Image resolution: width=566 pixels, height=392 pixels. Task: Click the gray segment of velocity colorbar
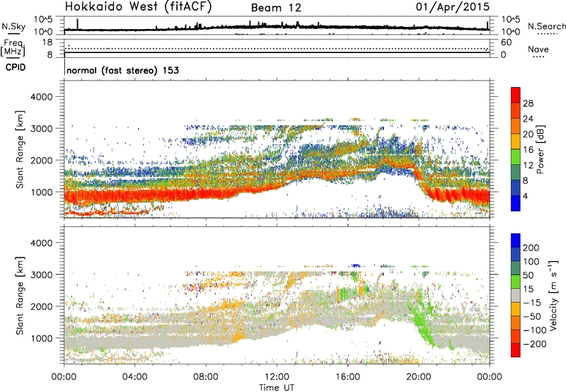(x=516, y=296)
